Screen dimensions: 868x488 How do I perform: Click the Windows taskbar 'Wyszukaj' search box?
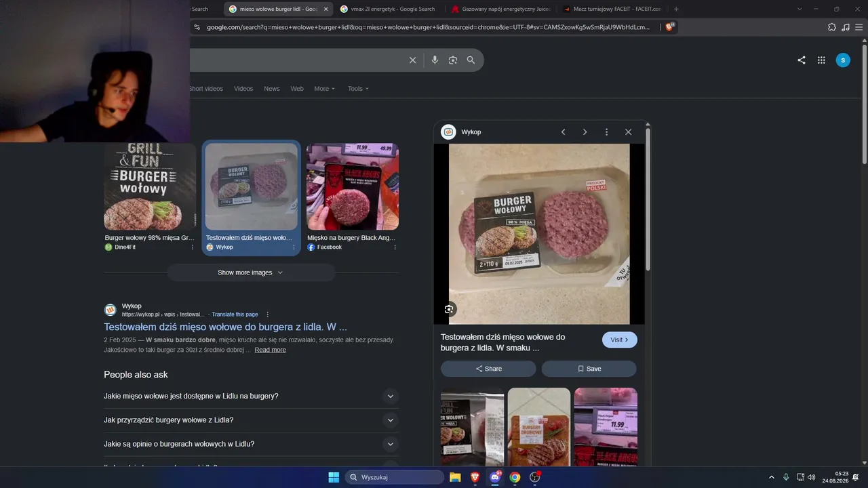click(x=394, y=477)
